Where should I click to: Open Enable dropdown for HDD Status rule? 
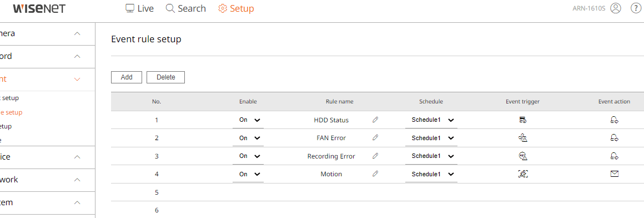[x=248, y=120]
